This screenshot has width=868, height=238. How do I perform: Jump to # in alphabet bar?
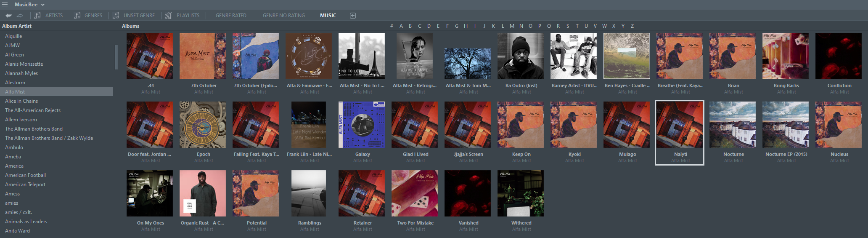coord(392,26)
